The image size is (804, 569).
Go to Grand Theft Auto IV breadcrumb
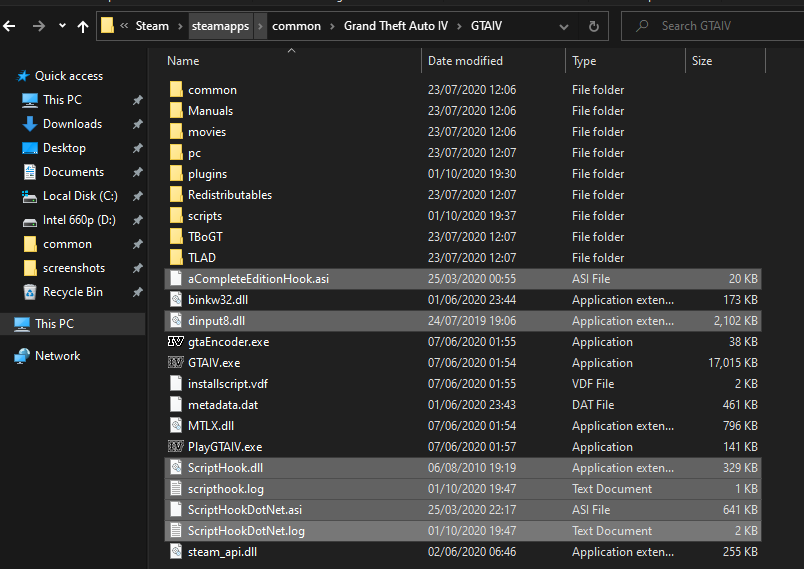[395, 26]
